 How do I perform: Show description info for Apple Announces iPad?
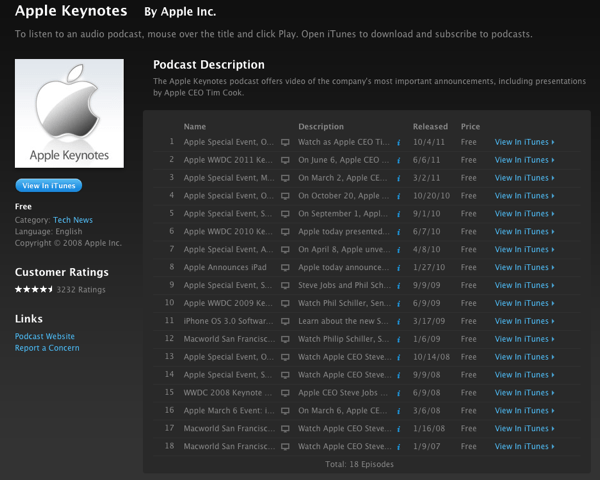[399, 268]
